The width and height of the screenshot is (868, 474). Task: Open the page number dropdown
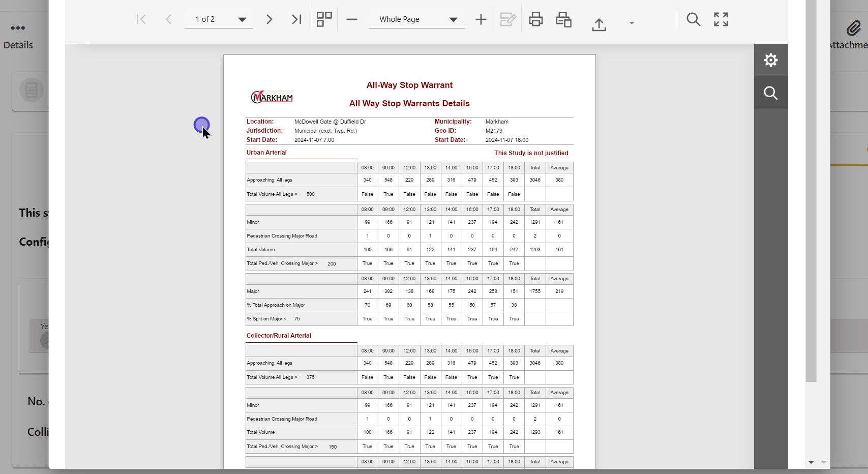click(x=242, y=20)
